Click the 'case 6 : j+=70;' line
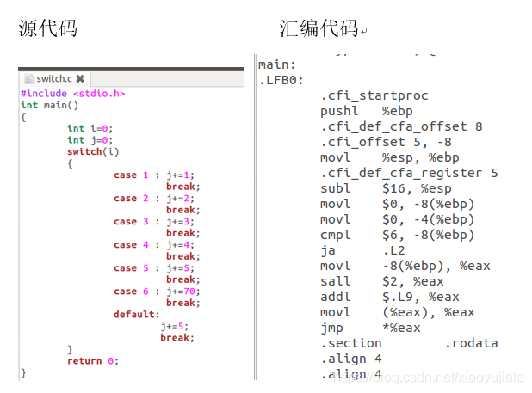 157,292
